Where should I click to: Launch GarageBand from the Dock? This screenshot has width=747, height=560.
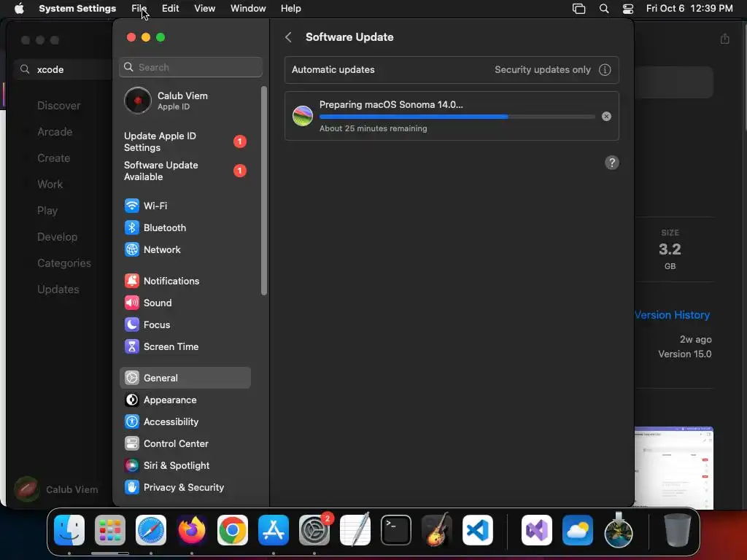(x=436, y=530)
